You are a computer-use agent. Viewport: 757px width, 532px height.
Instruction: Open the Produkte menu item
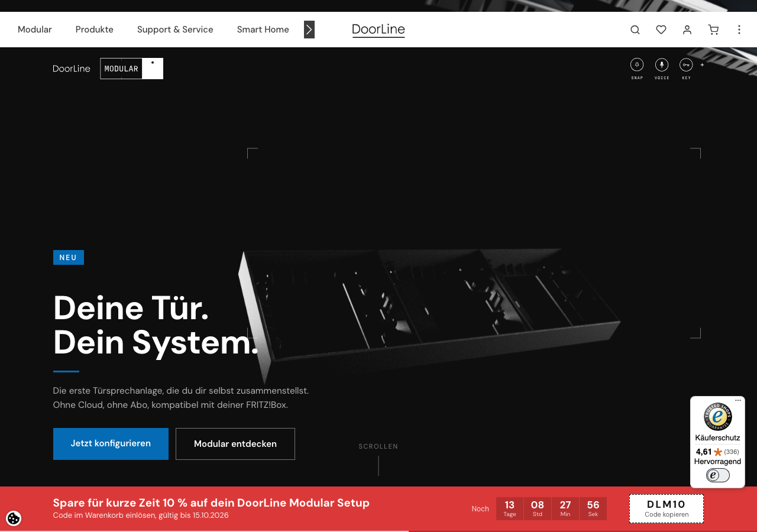pyautogui.click(x=95, y=30)
